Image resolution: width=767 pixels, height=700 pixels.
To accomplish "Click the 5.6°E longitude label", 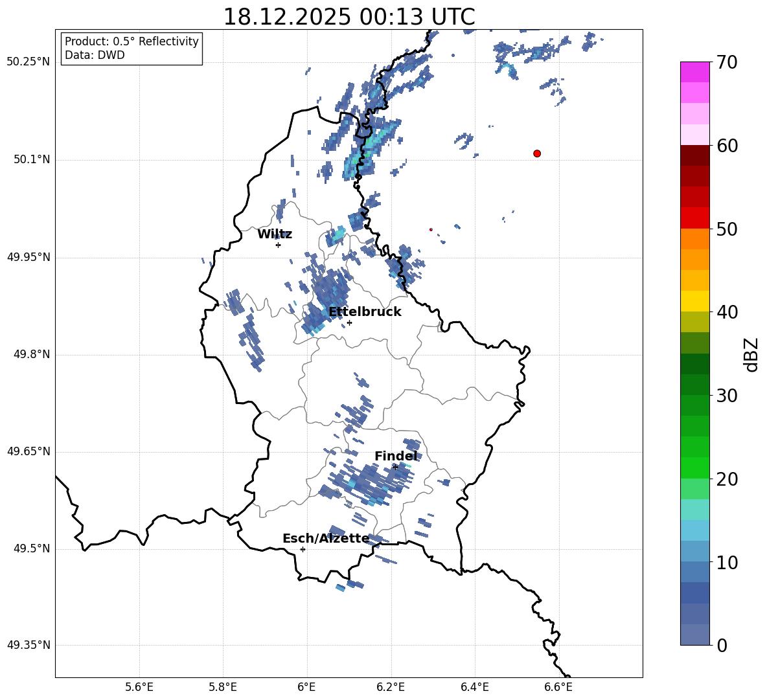I will (139, 687).
